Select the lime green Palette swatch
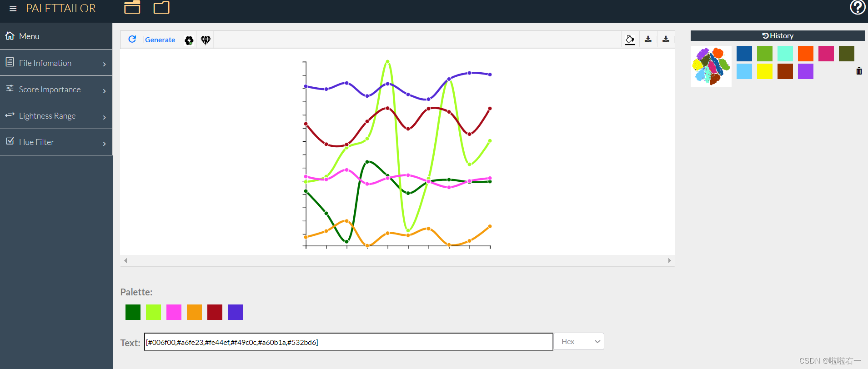Screen dimensions: 868x369 pyautogui.click(x=153, y=312)
